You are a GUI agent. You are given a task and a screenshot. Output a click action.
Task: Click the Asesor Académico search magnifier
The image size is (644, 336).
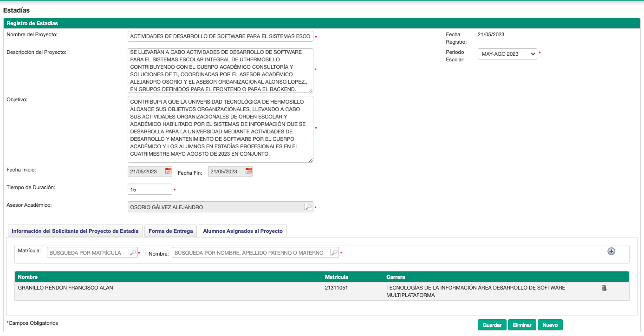click(x=308, y=207)
